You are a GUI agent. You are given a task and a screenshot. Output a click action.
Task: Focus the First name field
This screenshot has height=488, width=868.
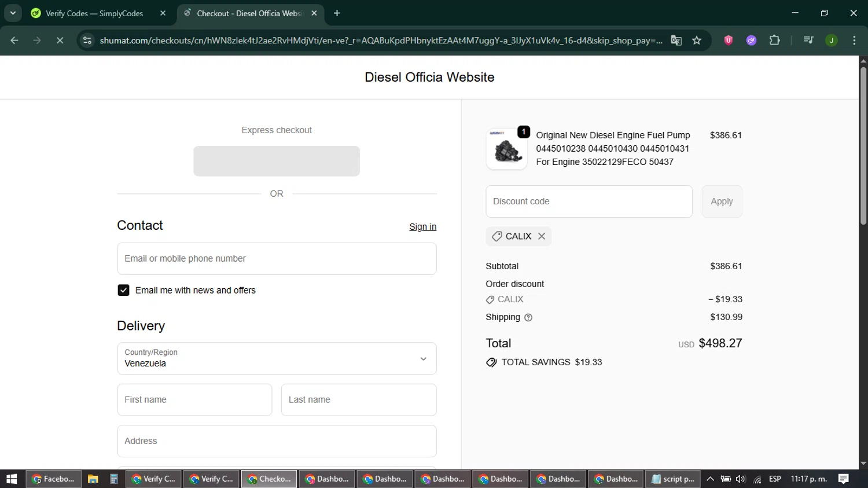(x=194, y=399)
